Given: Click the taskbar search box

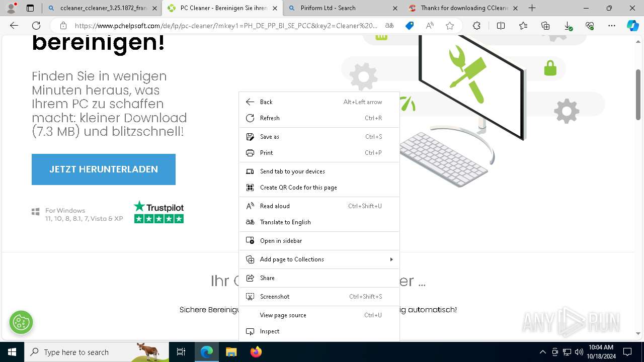Looking at the screenshot, I should pos(97,352).
